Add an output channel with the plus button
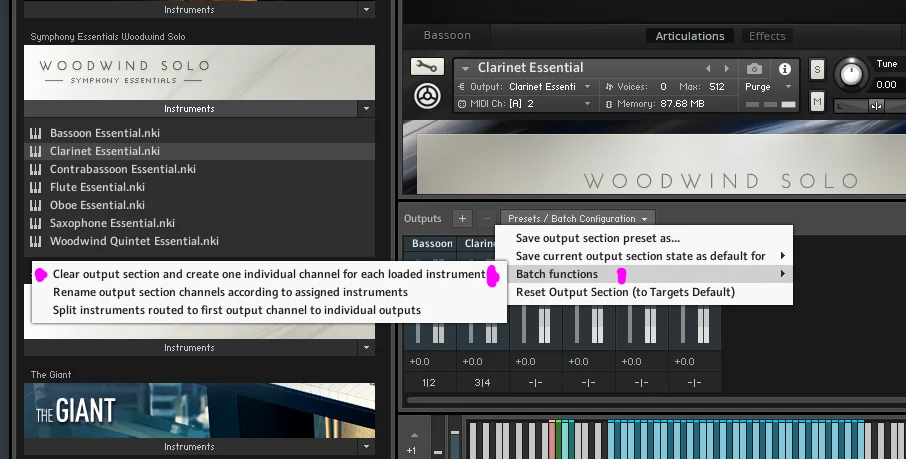The width and height of the screenshot is (906, 459). point(462,219)
